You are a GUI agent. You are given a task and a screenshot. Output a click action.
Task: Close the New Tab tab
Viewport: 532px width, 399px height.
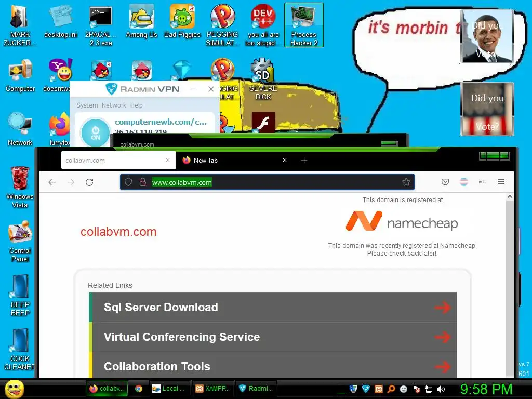[x=285, y=160]
